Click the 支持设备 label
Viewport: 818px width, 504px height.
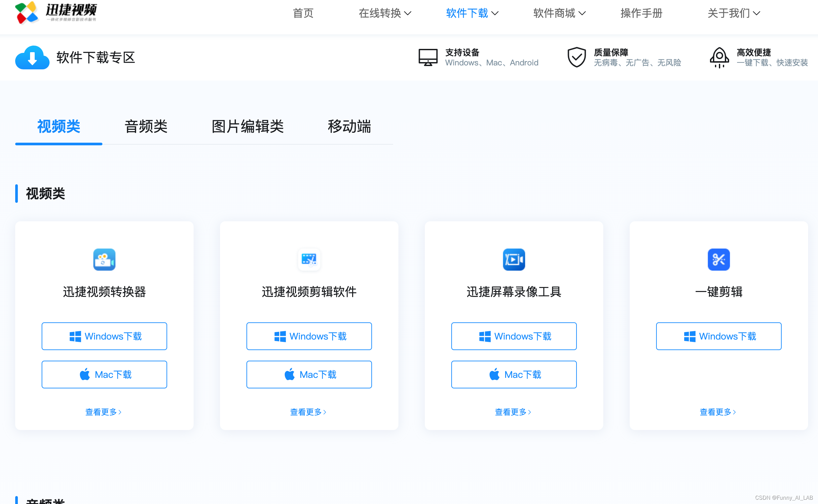click(x=462, y=52)
